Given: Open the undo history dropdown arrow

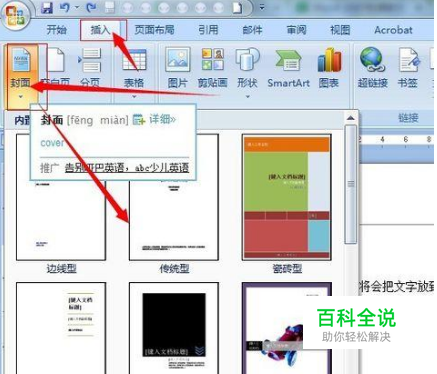Looking at the screenshot, I should point(78,8).
